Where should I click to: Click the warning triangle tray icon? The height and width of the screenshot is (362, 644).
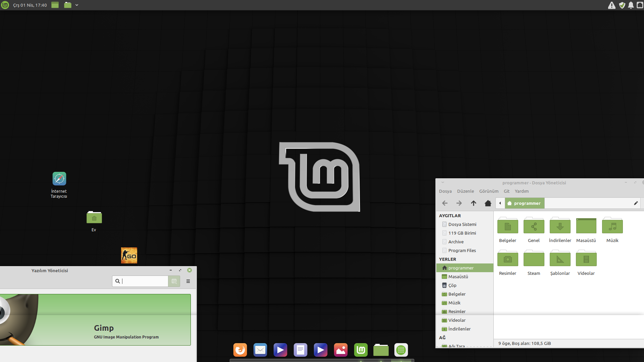click(612, 5)
